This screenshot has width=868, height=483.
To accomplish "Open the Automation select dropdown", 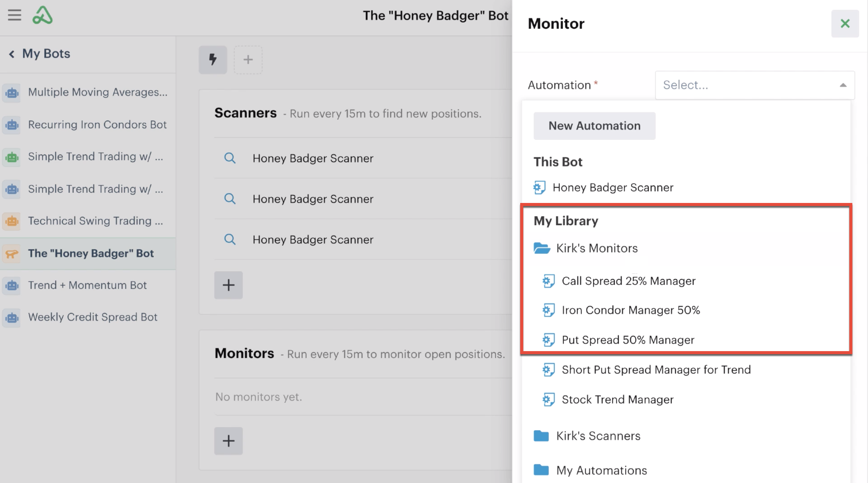I will (755, 85).
